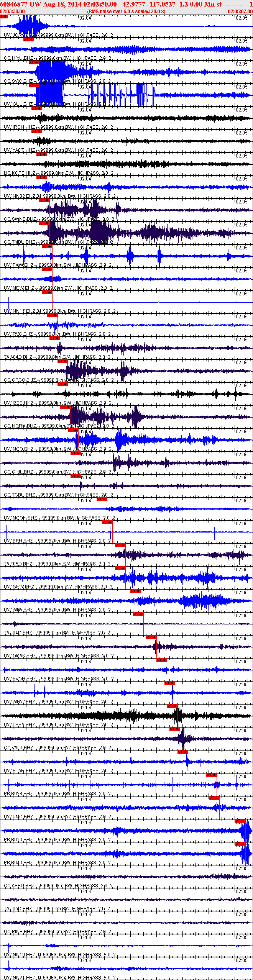Viewport: 253px width, 980px height.
Task: Click the red pick flag on UW OMAK trace
Action: [x=151, y=637]
